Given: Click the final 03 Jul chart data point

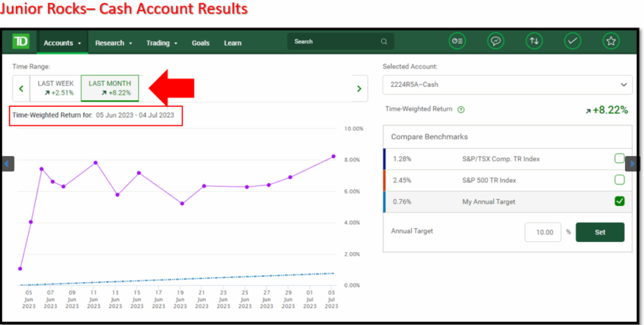Looking at the screenshot, I should (333, 156).
